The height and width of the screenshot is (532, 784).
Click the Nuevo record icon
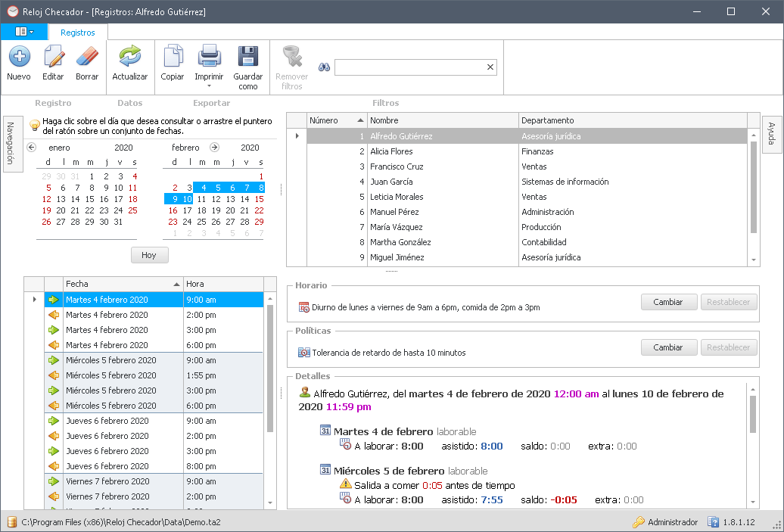click(19, 58)
